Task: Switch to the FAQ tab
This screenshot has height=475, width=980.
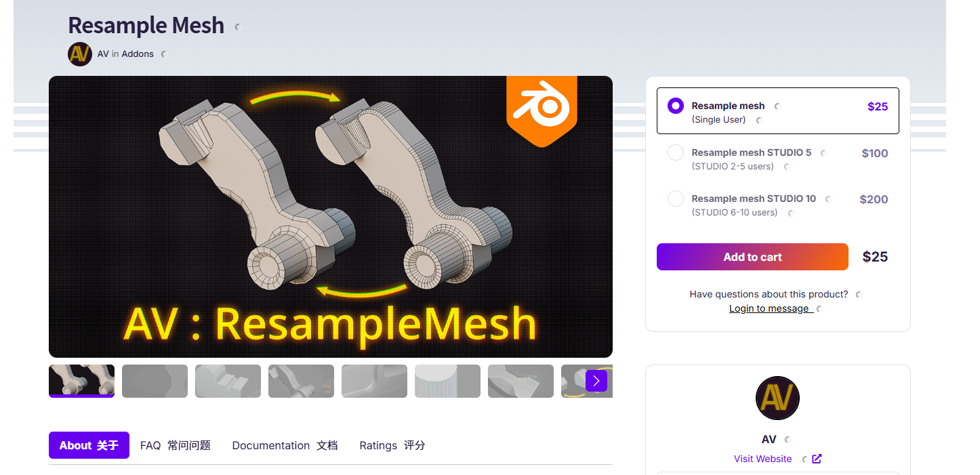Action: tap(176, 445)
